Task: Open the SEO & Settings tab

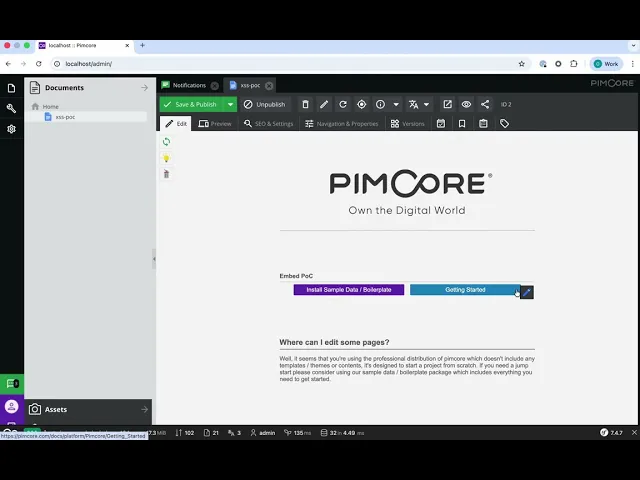Action: pyautogui.click(x=269, y=124)
